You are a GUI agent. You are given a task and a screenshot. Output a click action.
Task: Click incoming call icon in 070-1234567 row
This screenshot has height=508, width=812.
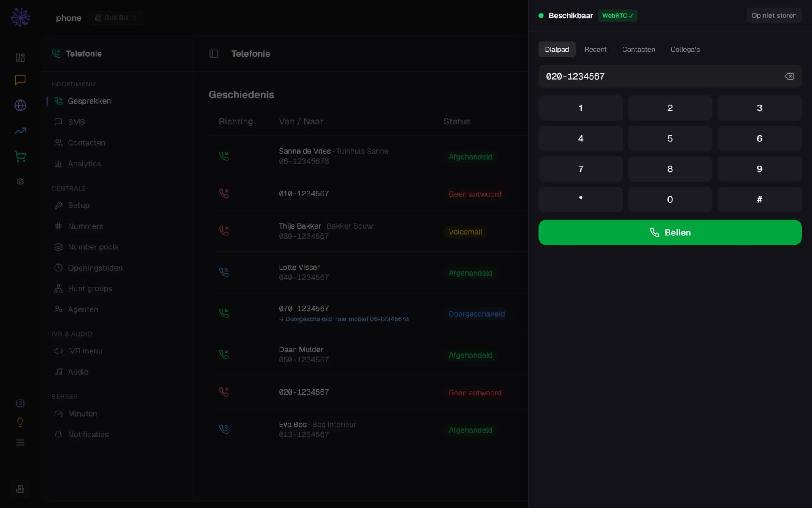click(224, 313)
